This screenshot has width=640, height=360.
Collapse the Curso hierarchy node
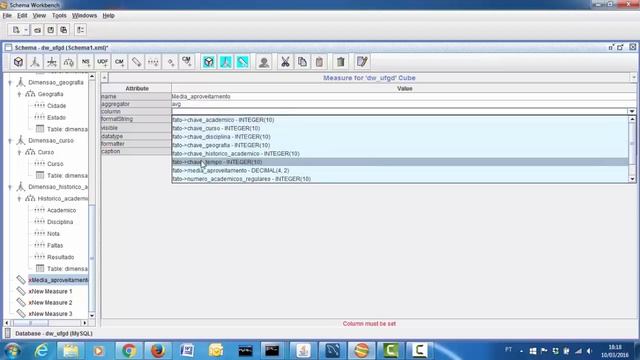[19, 152]
